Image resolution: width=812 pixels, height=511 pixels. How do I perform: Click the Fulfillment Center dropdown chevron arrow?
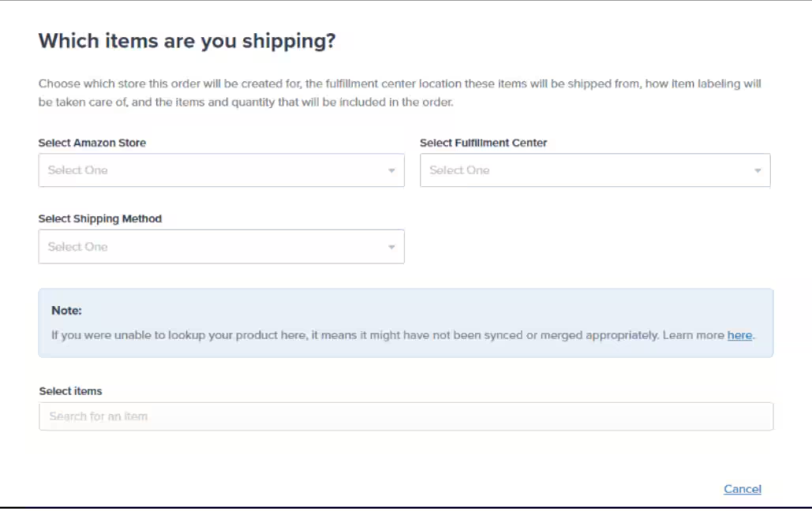coord(758,170)
